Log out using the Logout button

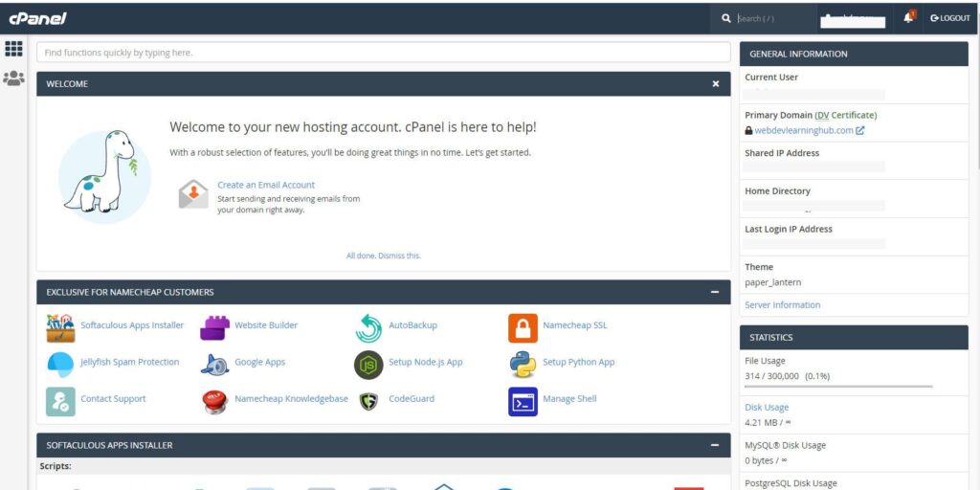pos(950,18)
